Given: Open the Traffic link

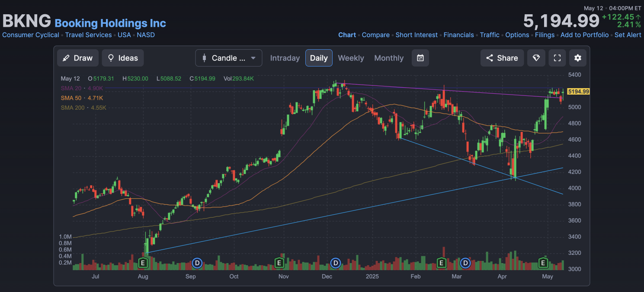Looking at the screenshot, I should click(490, 35).
